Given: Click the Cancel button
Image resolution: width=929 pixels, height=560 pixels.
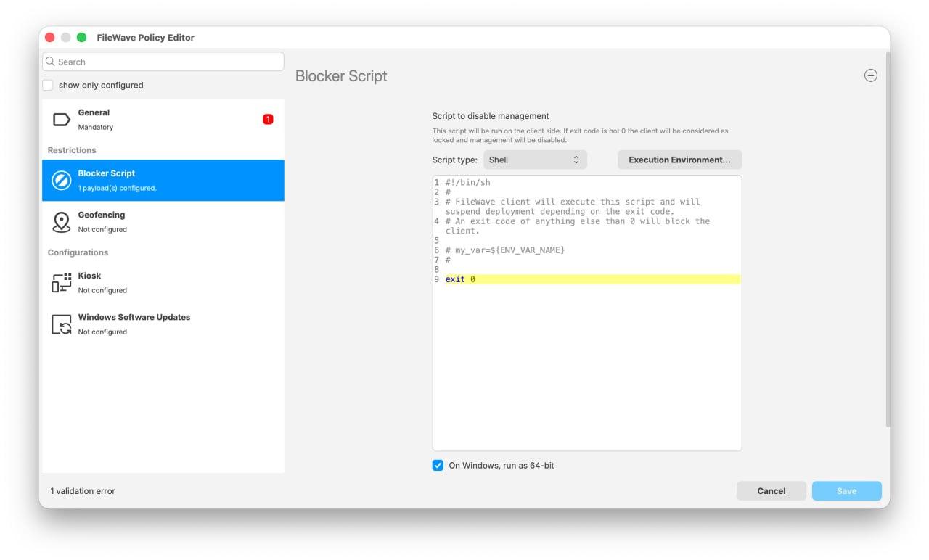Looking at the screenshot, I should [x=772, y=491].
